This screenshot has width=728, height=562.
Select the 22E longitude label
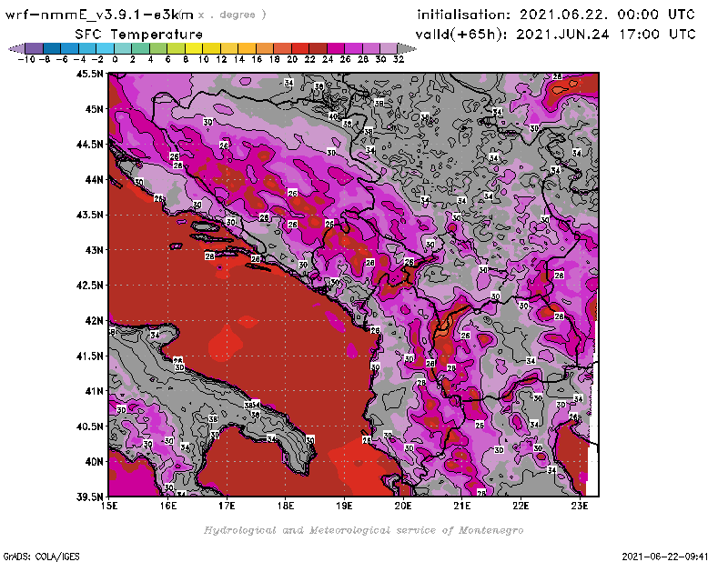click(521, 506)
